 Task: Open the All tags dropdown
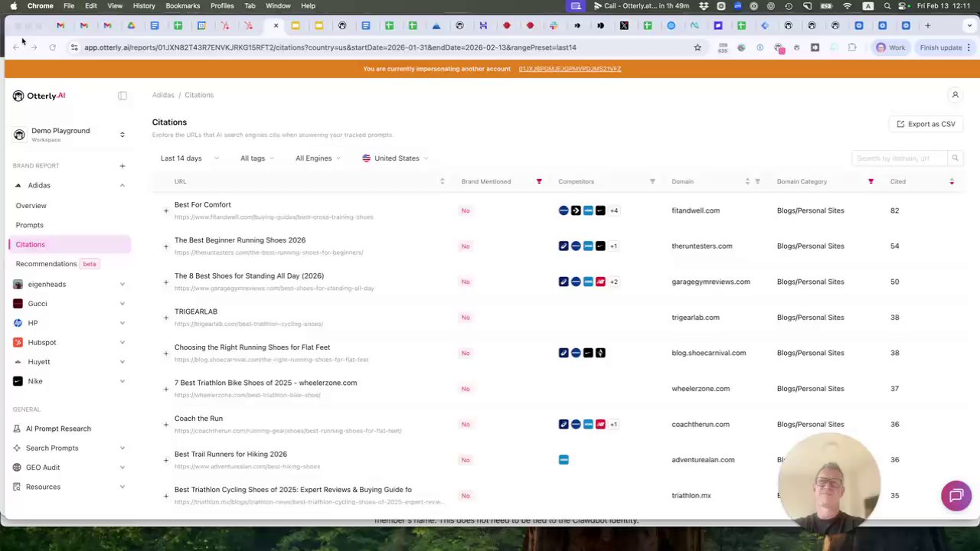tap(257, 158)
